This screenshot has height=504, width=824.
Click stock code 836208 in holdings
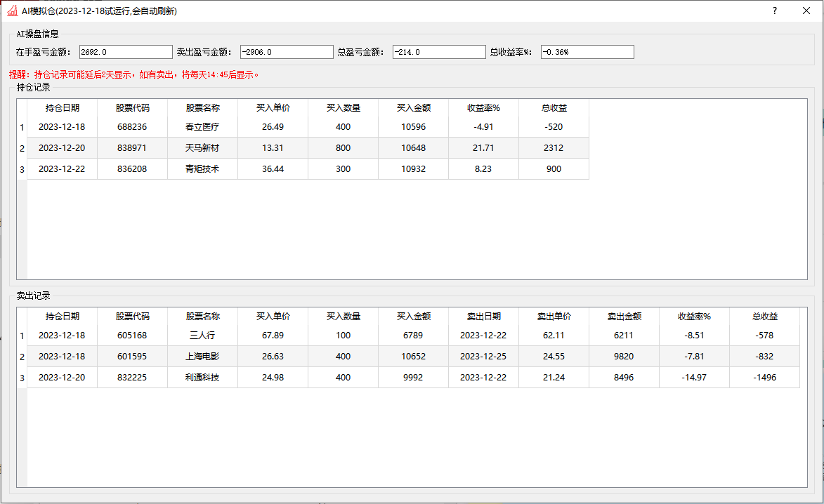pyautogui.click(x=132, y=169)
